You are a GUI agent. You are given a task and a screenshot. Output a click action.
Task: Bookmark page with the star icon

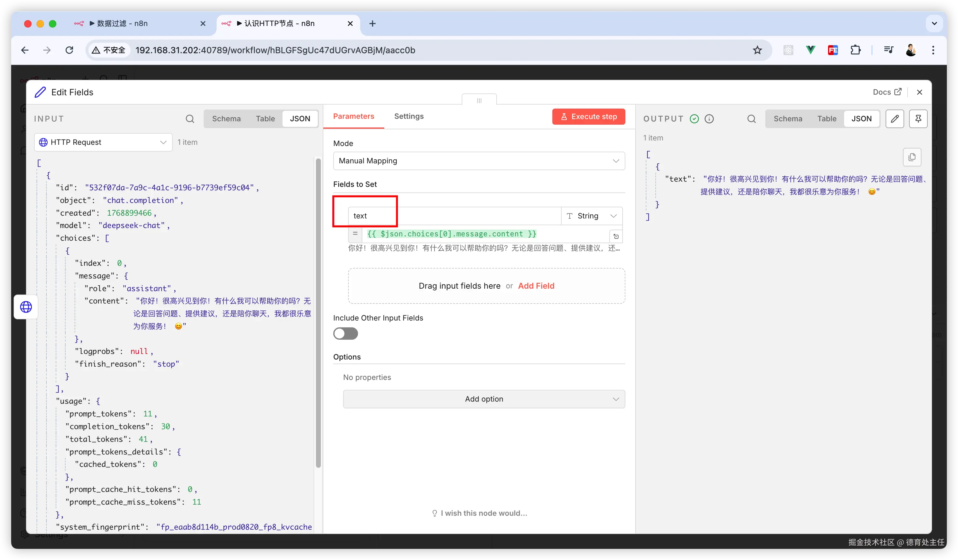[757, 50]
